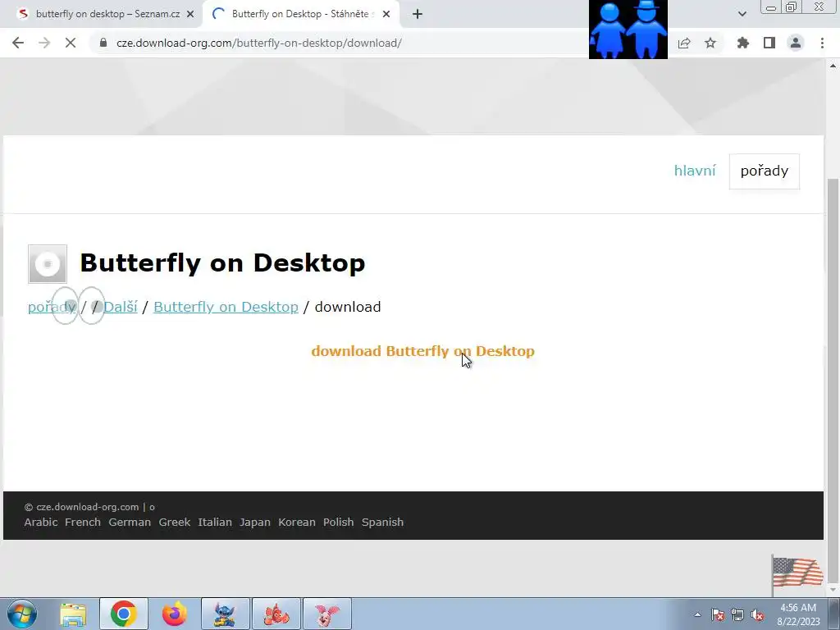Open the Chrome three-dot menu

click(822, 43)
